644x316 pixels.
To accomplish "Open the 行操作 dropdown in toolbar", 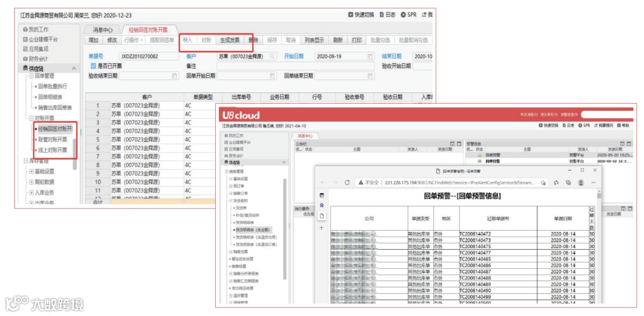I will click(133, 41).
